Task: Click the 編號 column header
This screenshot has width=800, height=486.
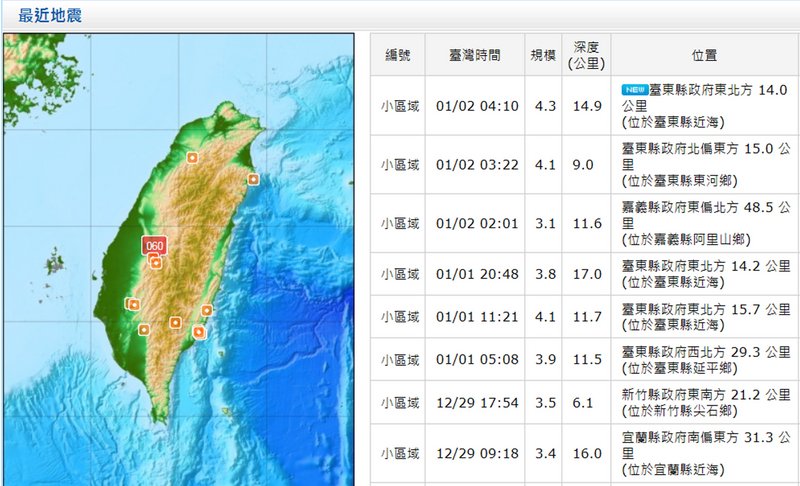Action: click(397, 55)
